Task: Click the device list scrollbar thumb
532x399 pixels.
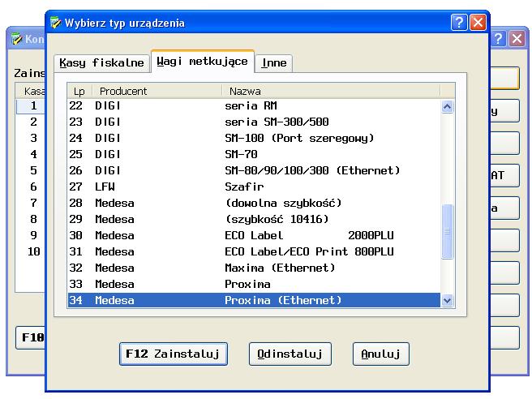Action: [447, 231]
